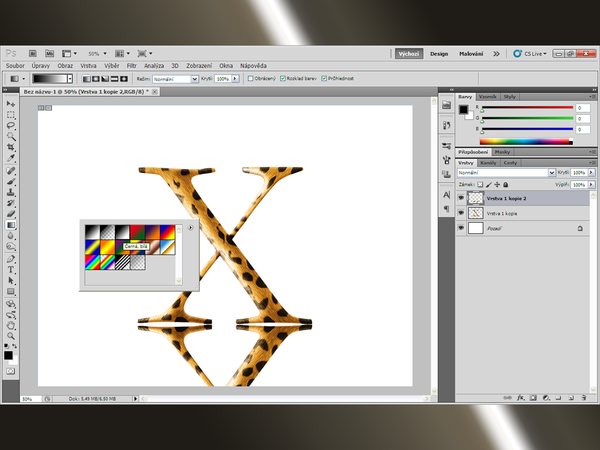This screenshot has height=450, width=600.
Task: Select the Gradient tool in the toolbox
Action: click(x=11, y=226)
